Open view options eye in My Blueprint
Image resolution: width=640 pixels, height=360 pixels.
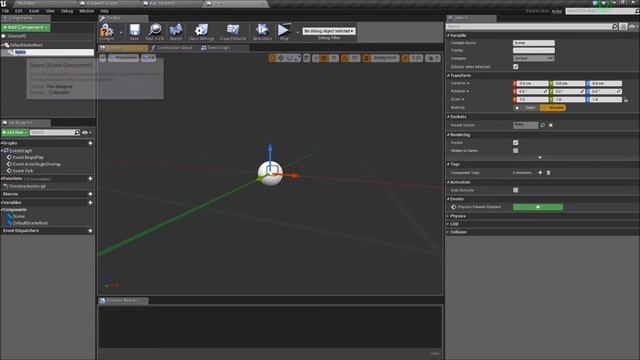pos(86,133)
